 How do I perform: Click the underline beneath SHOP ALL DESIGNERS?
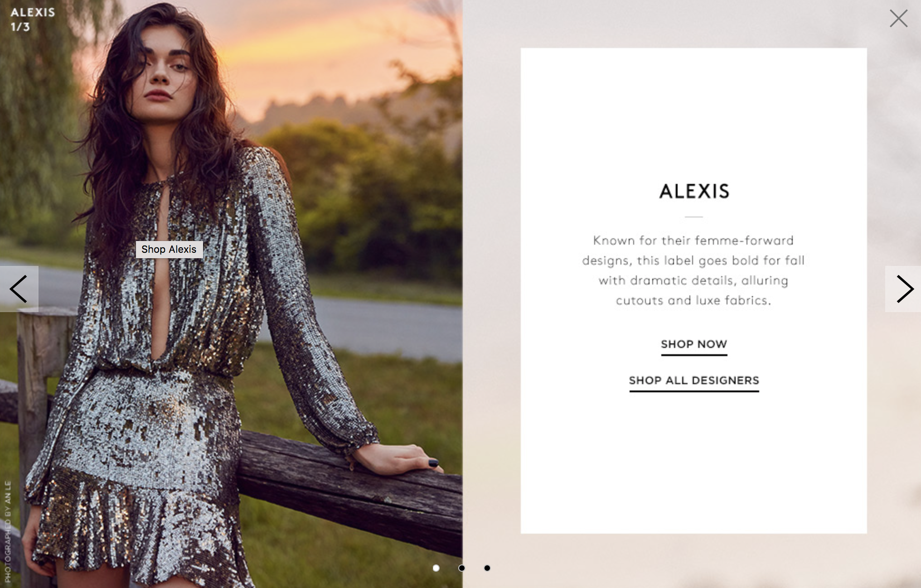[694, 391]
